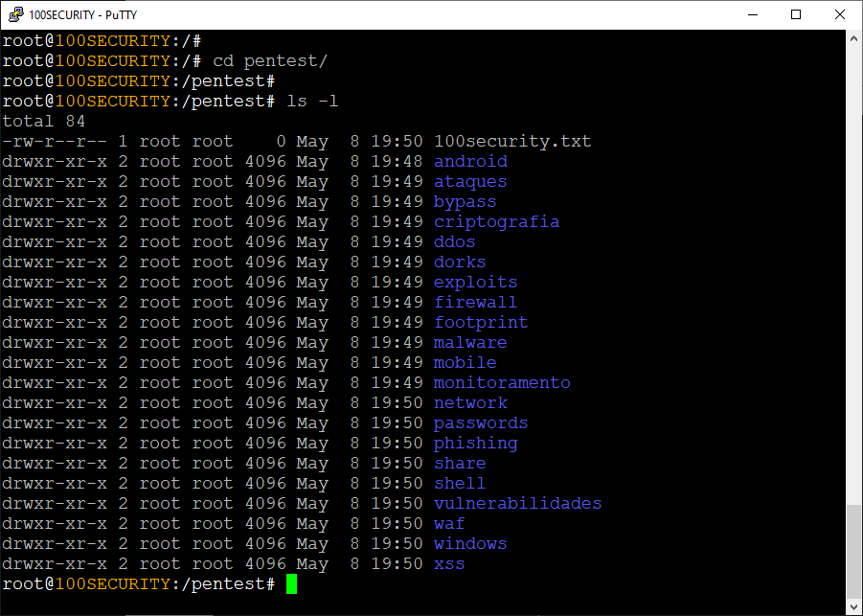Viewport: 863px width, 616px height.
Task: Click the green terminal cursor block
Action: click(292, 584)
